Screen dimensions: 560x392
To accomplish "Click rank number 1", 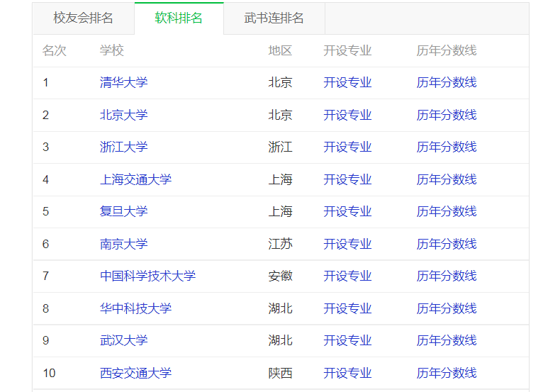I will [45, 83].
